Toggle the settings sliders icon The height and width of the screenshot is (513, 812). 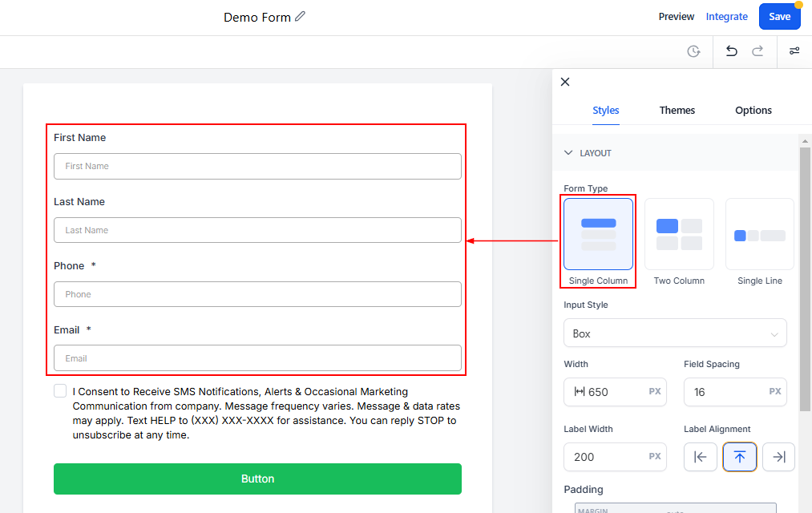tap(794, 51)
